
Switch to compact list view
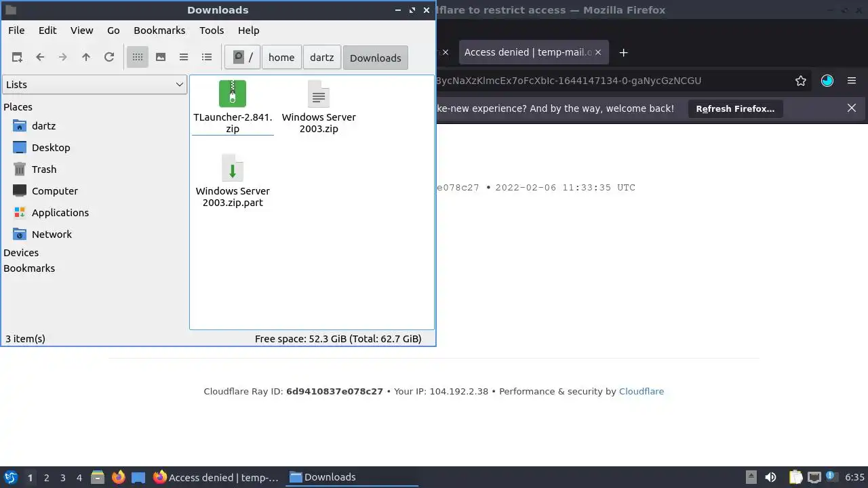(184, 58)
